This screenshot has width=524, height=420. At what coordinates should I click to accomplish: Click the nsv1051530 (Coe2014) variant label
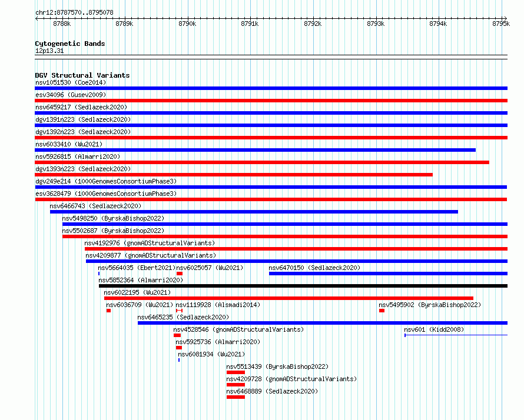point(71,82)
